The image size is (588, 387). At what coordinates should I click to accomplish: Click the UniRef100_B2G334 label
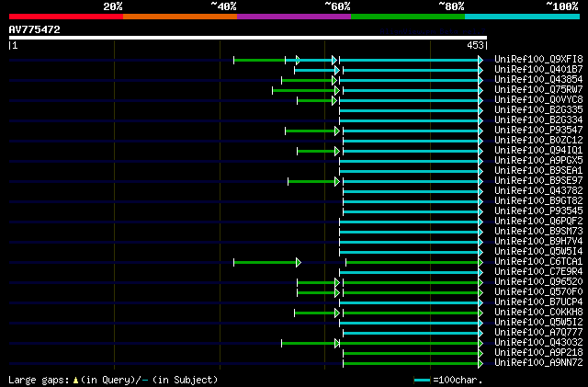[538, 120]
